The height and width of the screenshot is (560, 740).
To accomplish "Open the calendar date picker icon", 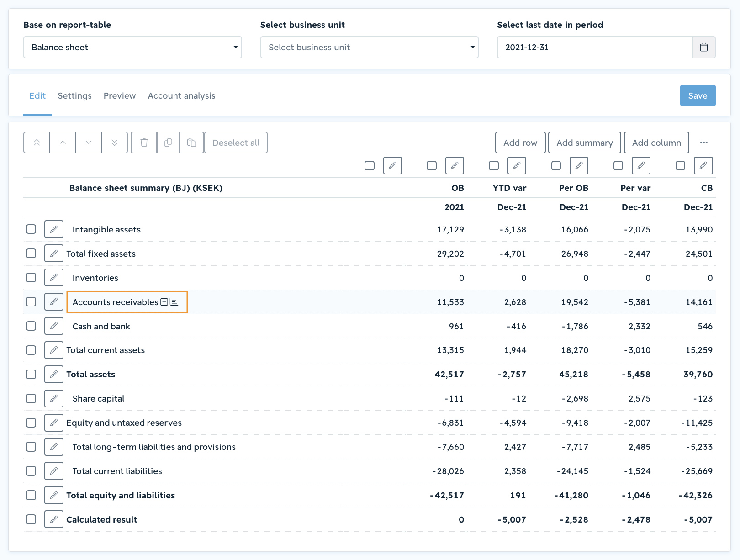I will click(x=704, y=47).
